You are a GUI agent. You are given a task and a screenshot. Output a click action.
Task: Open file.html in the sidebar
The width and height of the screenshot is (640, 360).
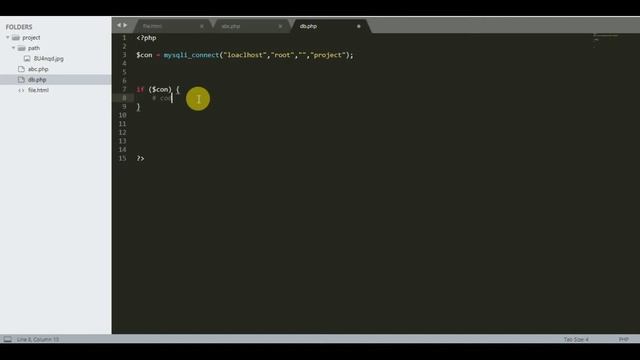coord(38,90)
